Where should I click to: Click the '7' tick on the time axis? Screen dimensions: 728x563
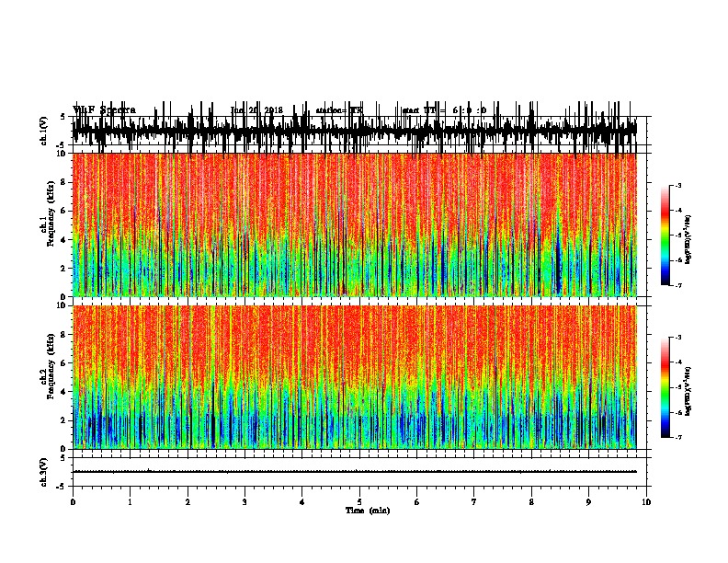click(x=474, y=502)
